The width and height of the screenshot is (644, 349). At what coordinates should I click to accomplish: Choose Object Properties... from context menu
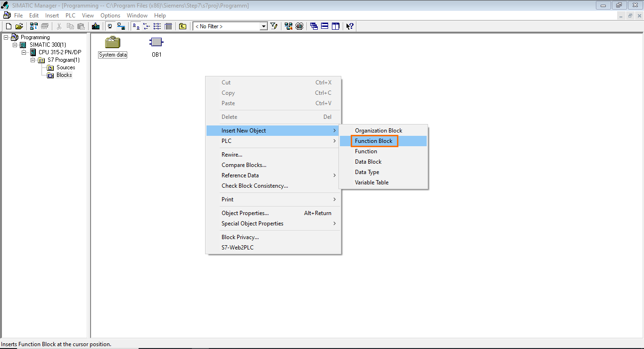point(273,213)
